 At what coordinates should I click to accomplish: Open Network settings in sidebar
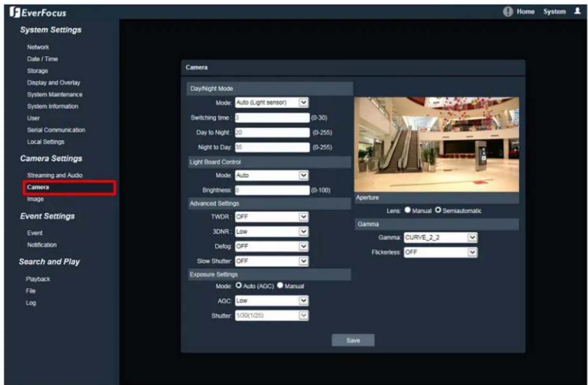(x=38, y=47)
